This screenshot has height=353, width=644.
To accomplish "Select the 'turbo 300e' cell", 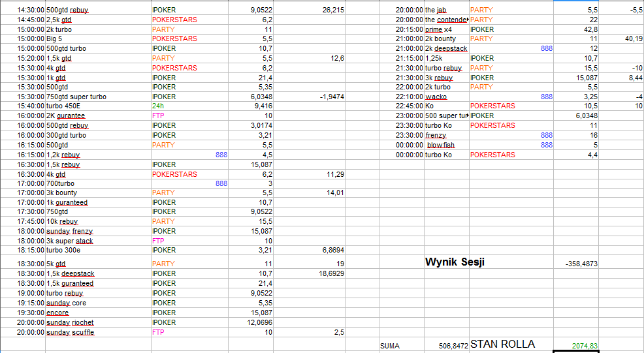I will [98, 250].
